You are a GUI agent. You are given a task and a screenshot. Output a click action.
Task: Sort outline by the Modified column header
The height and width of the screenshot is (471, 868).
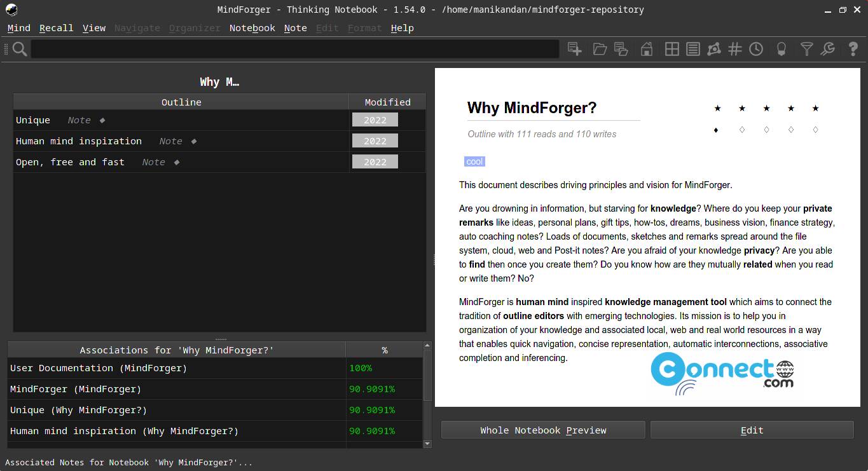(387, 102)
